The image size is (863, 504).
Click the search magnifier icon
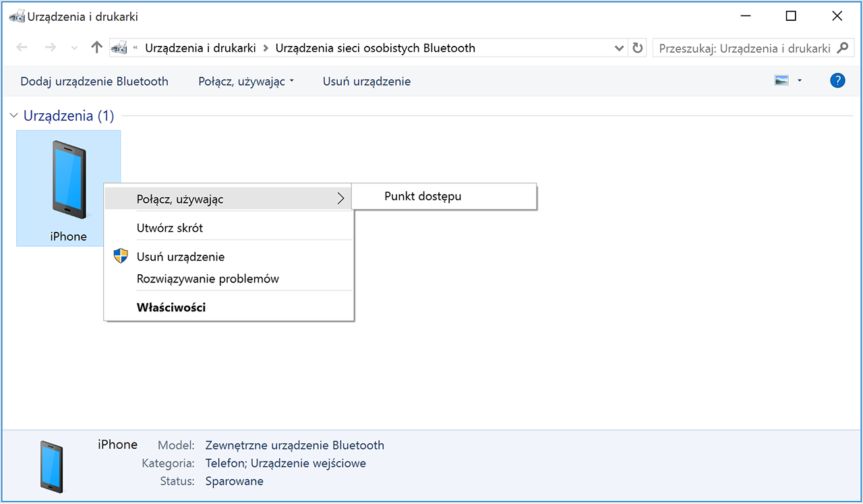[x=842, y=48]
